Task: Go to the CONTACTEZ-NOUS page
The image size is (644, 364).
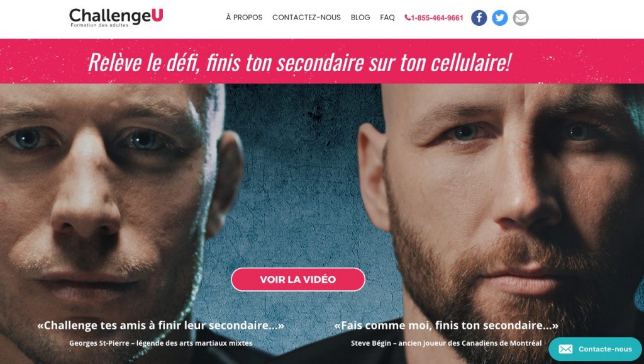Action: pyautogui.click(x=306, y=17)
